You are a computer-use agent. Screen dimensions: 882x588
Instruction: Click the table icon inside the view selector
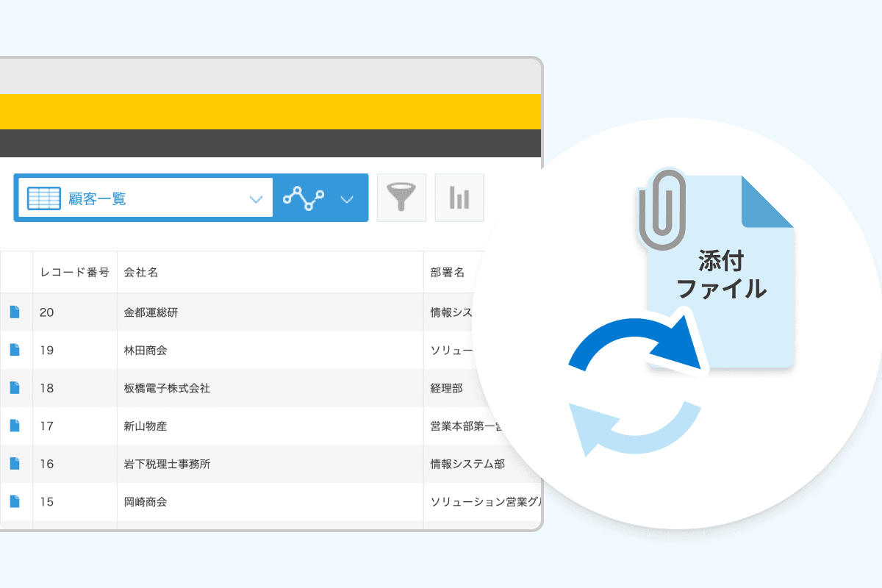(x=43, y=197)
